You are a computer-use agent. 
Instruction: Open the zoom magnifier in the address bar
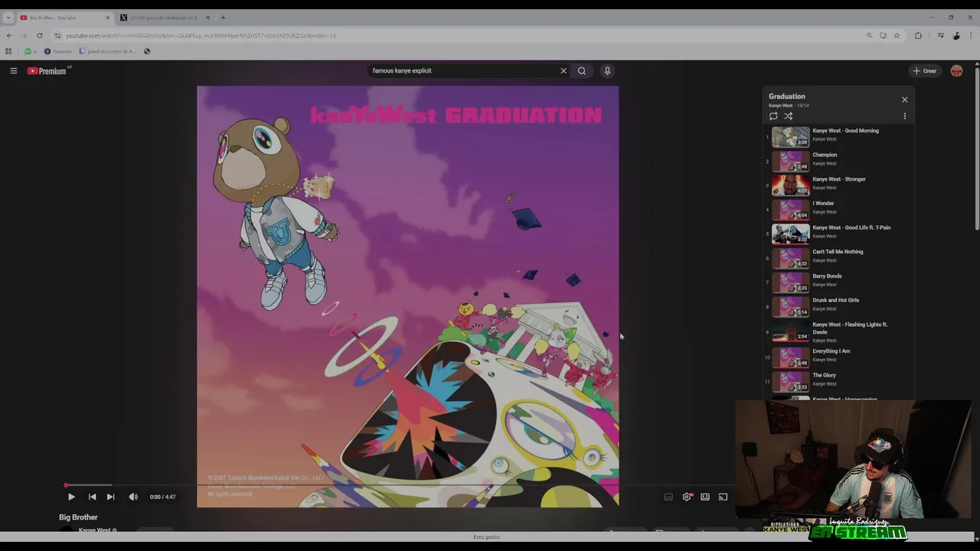(x=869, y=35)
